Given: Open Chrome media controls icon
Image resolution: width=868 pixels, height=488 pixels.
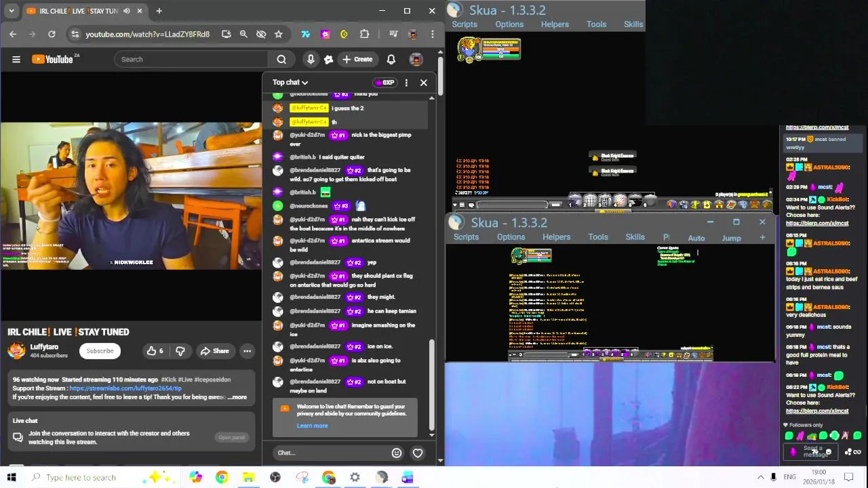Looking at the screenshot, I should point(393,34).
